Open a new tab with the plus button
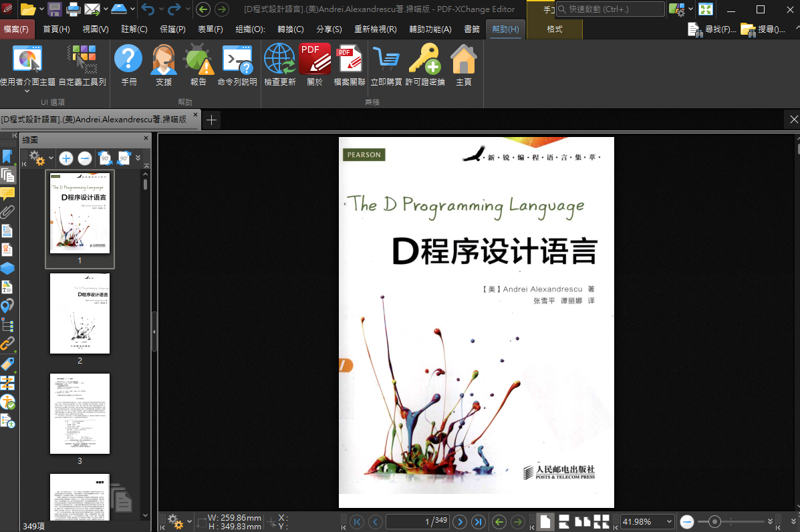 pyautogui.click(x=211, y=120)
